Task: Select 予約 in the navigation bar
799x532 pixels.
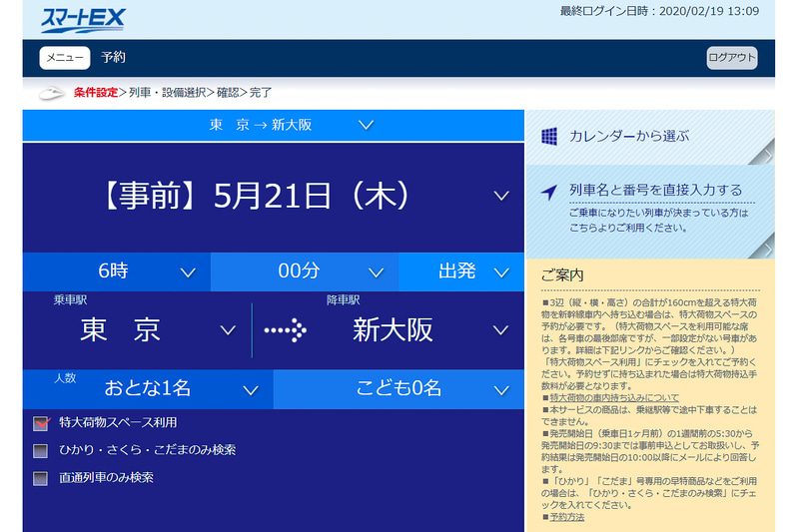Action: click(x=113, y=58)
